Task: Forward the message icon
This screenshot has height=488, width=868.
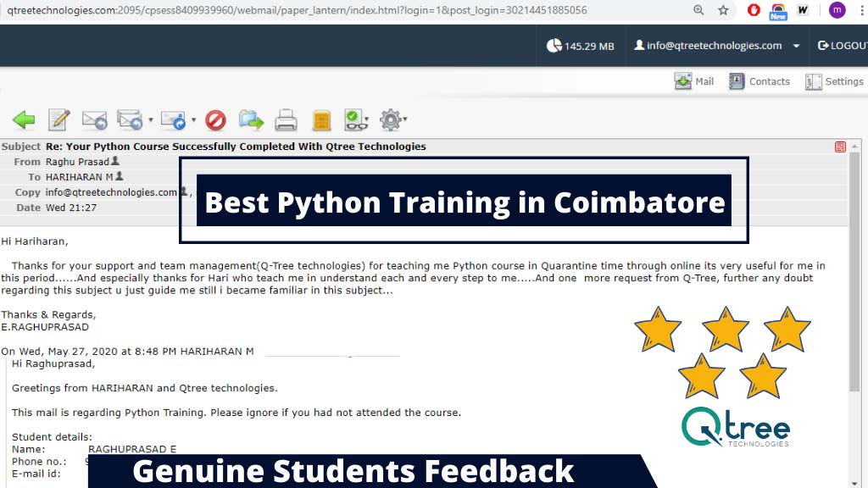Action: tap(173, 119)
